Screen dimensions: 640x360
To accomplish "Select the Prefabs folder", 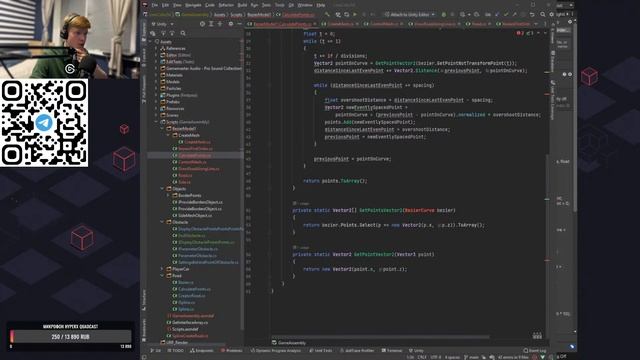I will 170,102.
